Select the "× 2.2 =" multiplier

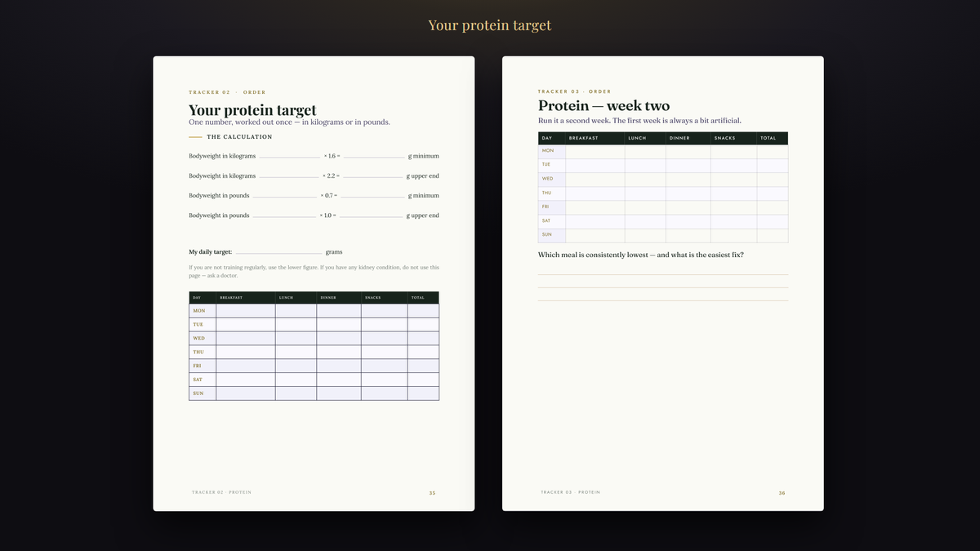pyautogui.click(x=331, y=176)
